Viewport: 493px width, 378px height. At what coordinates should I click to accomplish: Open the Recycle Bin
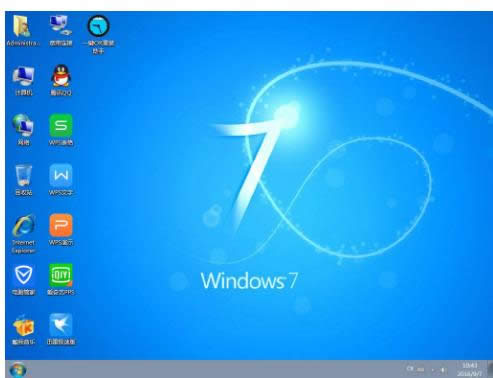tap(23, 180)
